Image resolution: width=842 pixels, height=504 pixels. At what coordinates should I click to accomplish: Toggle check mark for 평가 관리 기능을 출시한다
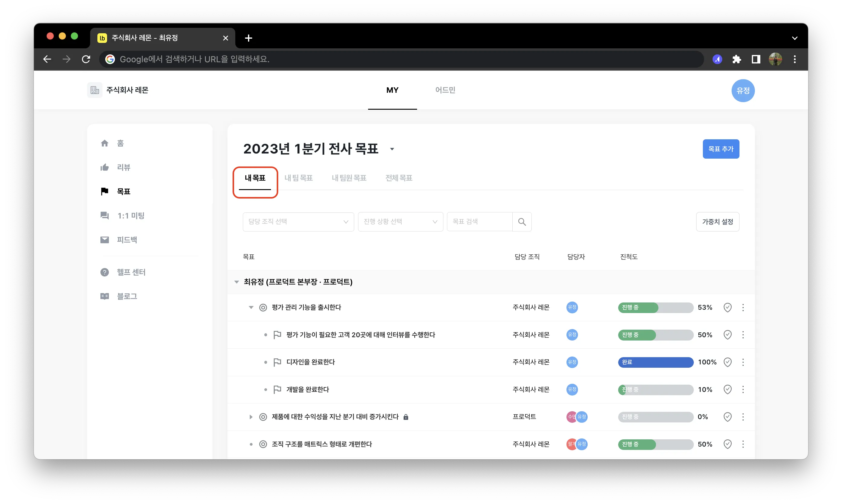point(727,307)
